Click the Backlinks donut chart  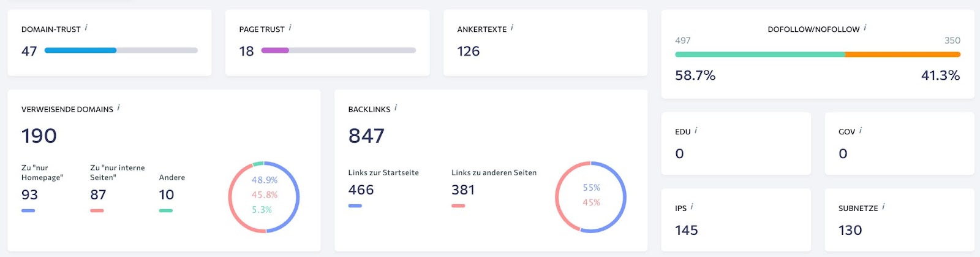pyautogui.click(x=590, y=197)
